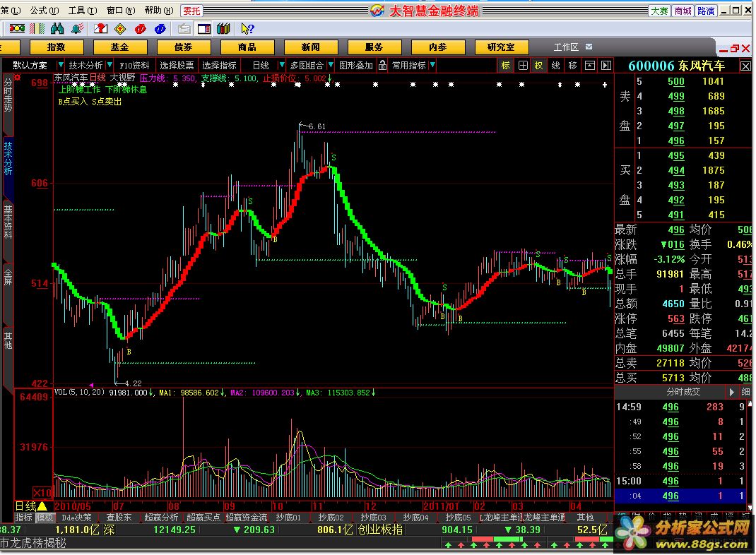Open the bookshelf books icon
756x555 pixels.
tap(223, 29)
